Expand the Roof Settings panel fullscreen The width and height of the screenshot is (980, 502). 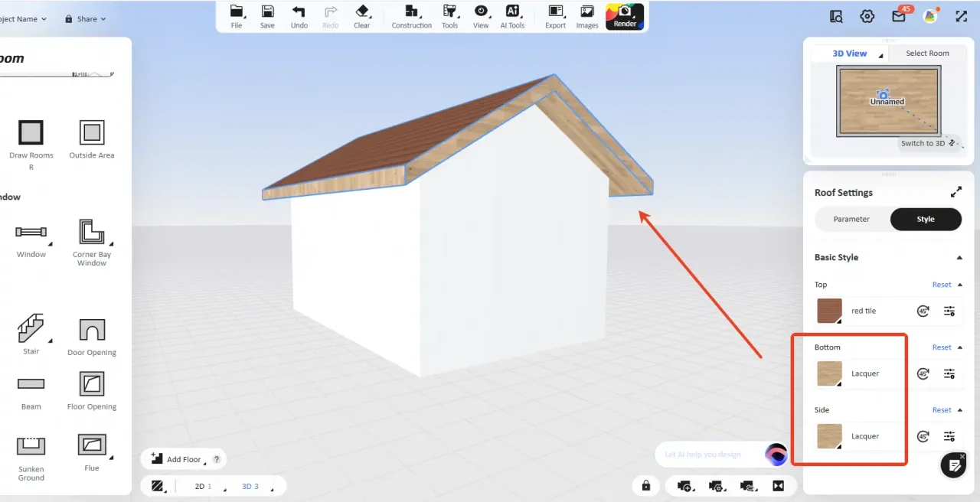955,193
